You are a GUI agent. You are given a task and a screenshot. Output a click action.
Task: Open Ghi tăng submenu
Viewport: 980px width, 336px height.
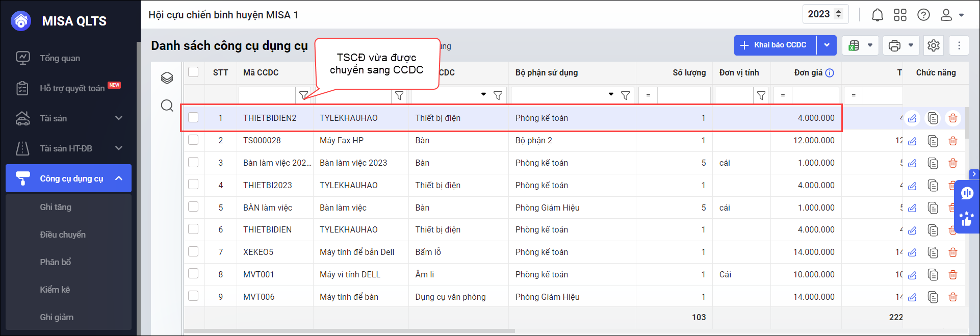pos(56,207)
